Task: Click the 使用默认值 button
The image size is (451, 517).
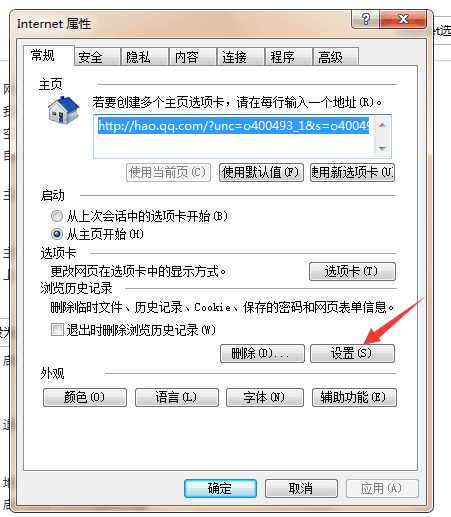Action: tap(261, 172)
